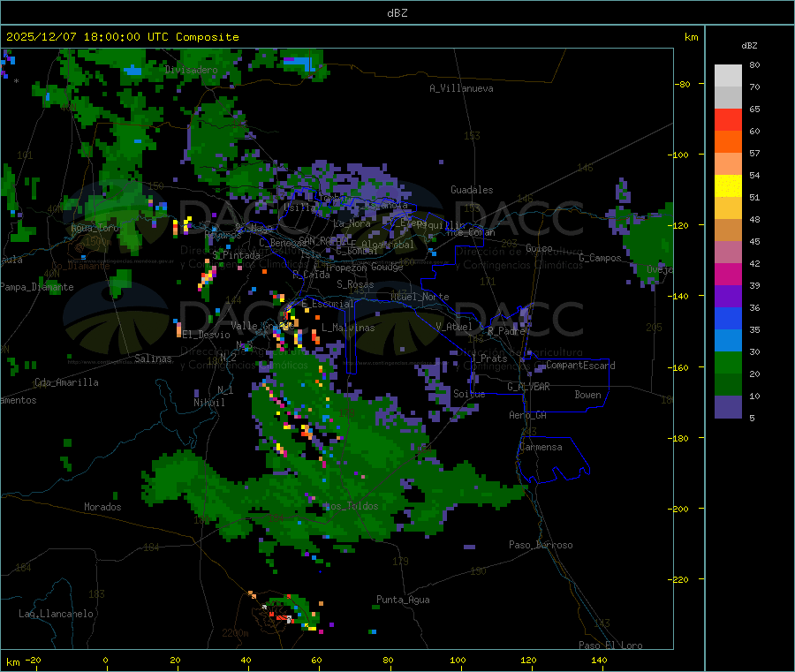795x672 pixels.
Task: Select the timestamp 2025/12/07 18:00:00 UTC Composite
Action: [x=123, y=37]
